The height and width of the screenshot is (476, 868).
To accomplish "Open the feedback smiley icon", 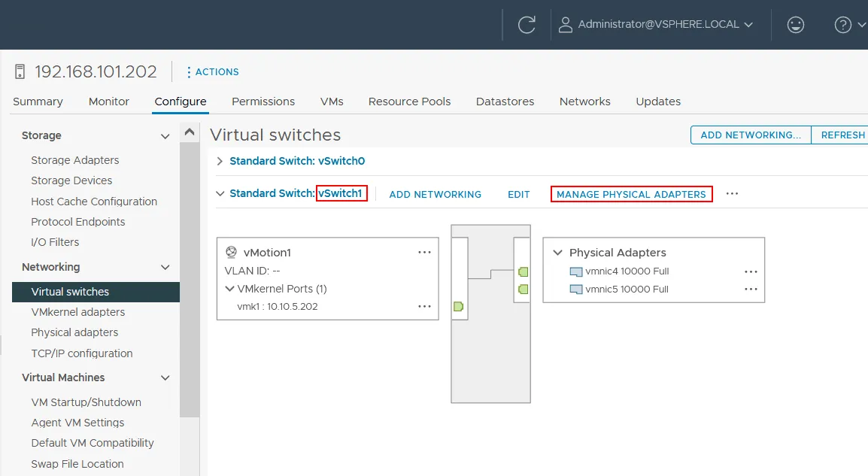I will (796, 24).
